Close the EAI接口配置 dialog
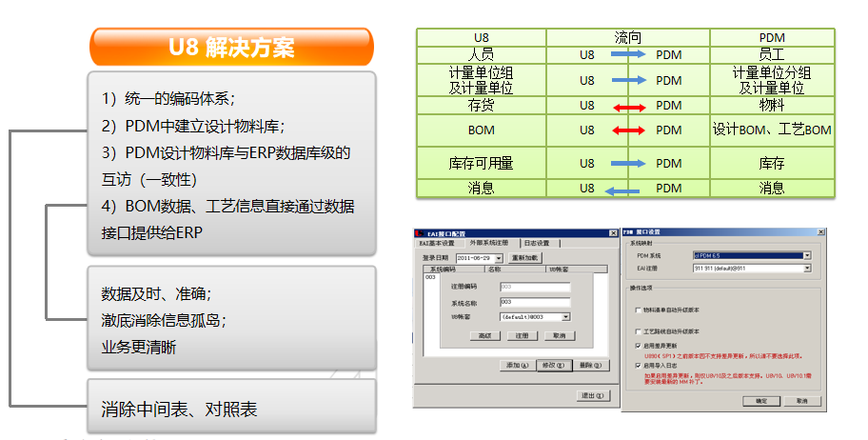Image resolution: width=868 pixels, height=440 pixels. pyautogui.click(x=613, y=233)
